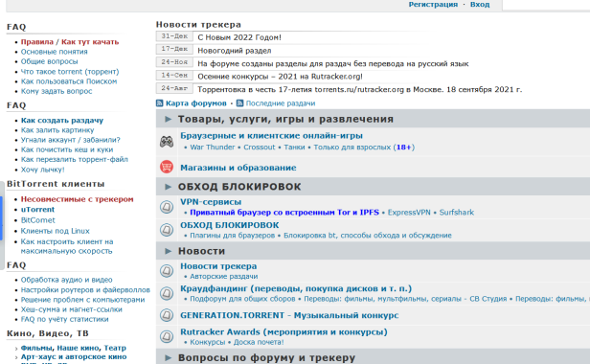Open news Осенние конкурсы – 2021
590x364 pixels.
tap(280, 77)
